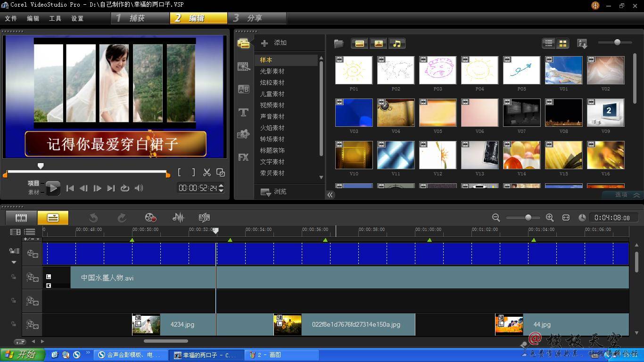Toggle show videos in library
644x362 pixels.
click(x=360, y=43)
